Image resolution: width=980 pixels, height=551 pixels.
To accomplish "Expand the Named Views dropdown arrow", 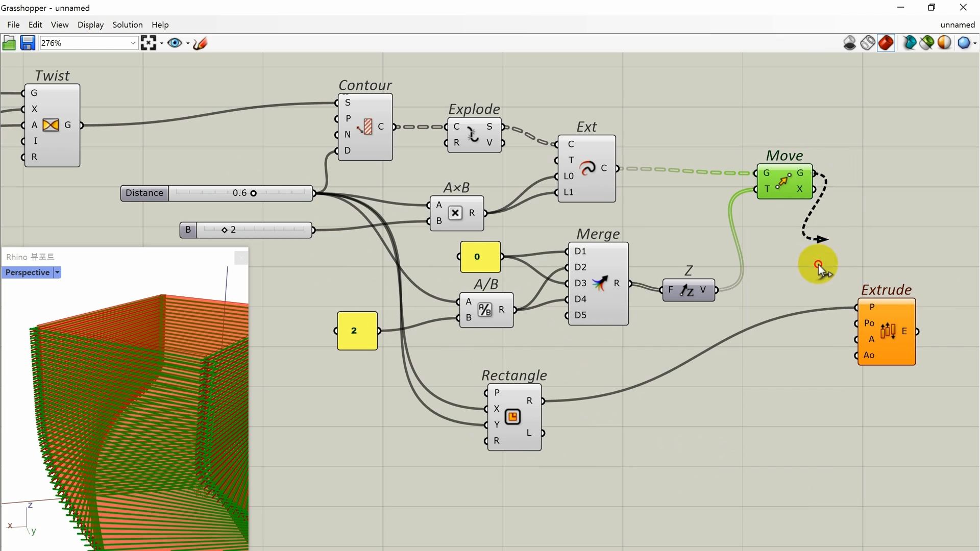I will point(188,43).
